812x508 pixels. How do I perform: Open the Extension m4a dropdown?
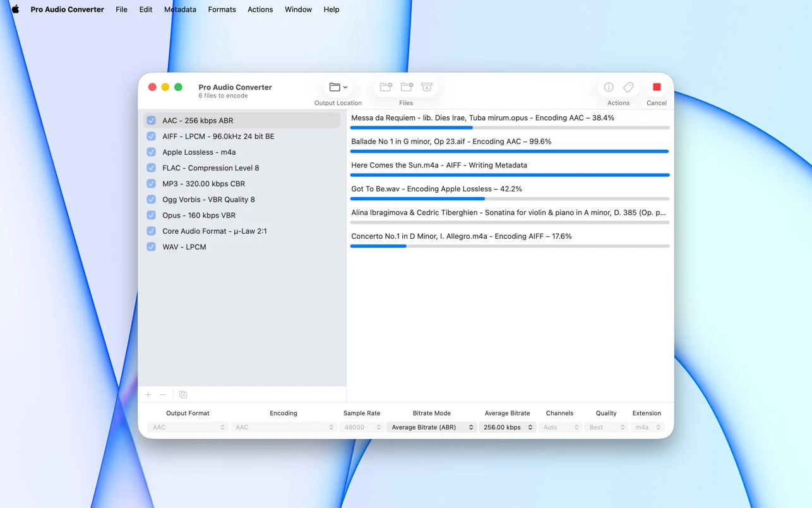[647, 427]
